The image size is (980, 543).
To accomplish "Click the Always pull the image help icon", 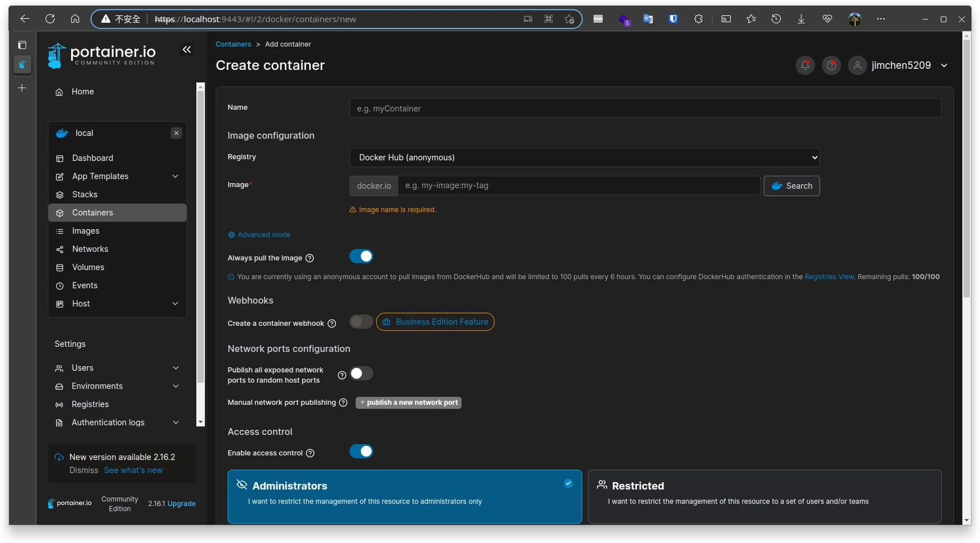I will (x=310, y=258).
